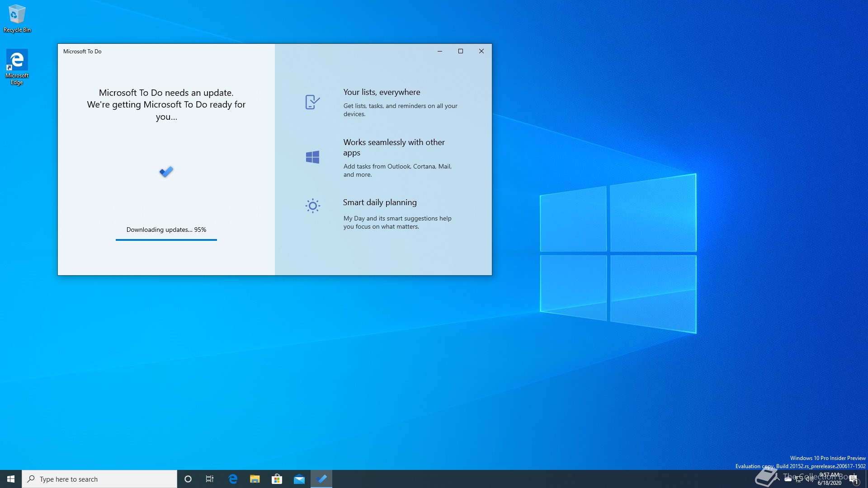Click the phone checklist icon beside Your lists
This screenshot has height=488, width=868.
pyautogui.click(x=312, y=102)
